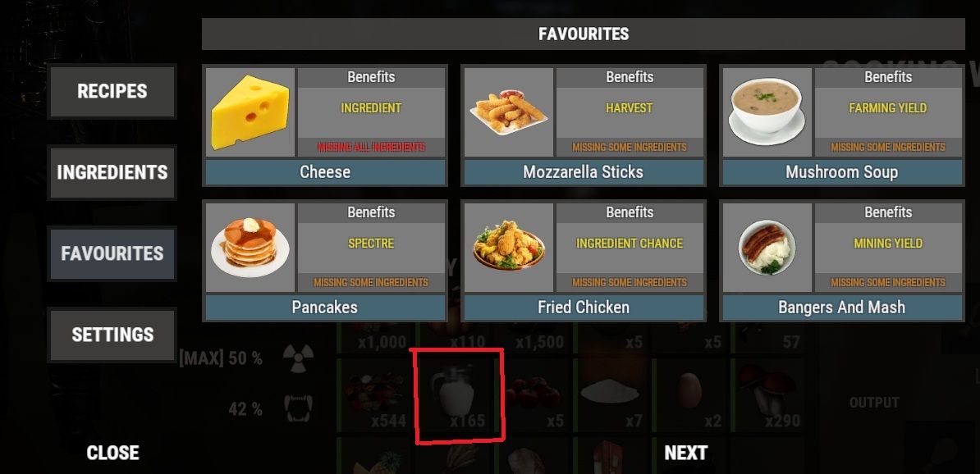Select the bangers and mash picture
This screenshot has width=980, height=474.
(x=767, y=248)
